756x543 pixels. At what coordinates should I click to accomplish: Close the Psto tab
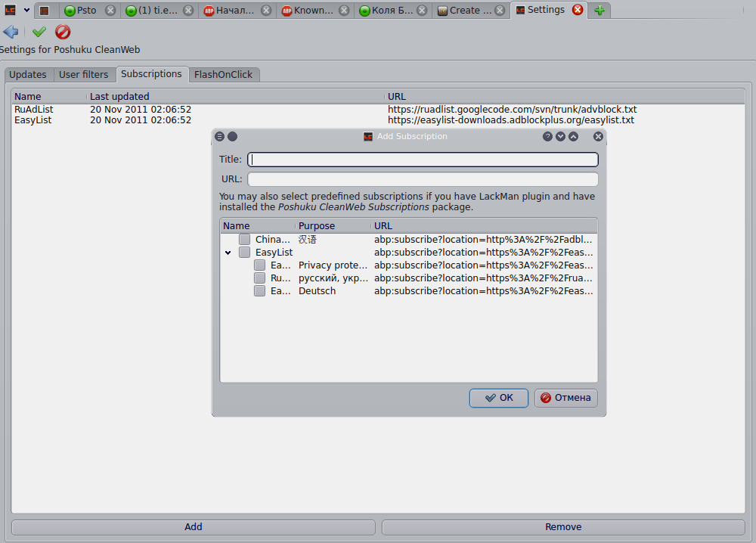(x=110, y=10)
